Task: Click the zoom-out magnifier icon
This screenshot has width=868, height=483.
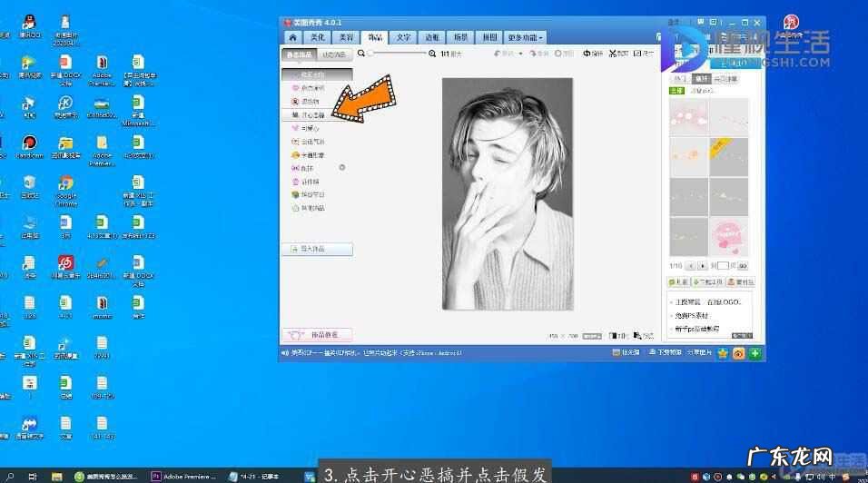Action: click(361, 54)
